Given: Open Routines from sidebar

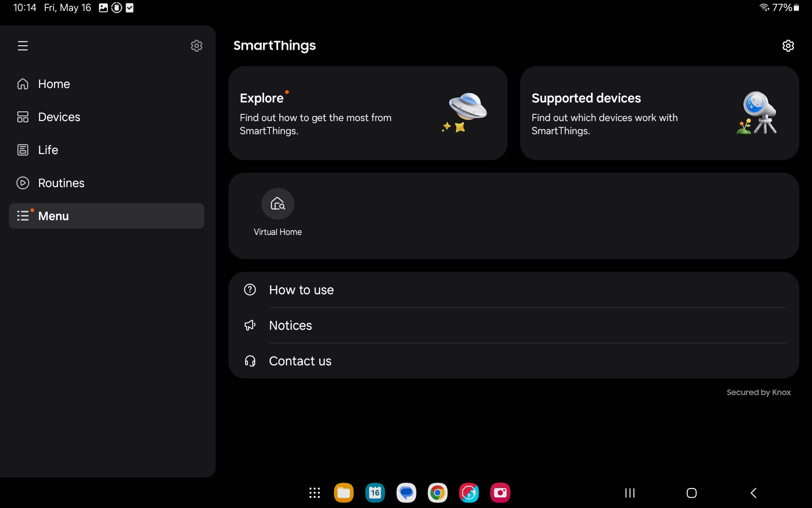Looking at the screenshot, I should pos(61,183).
